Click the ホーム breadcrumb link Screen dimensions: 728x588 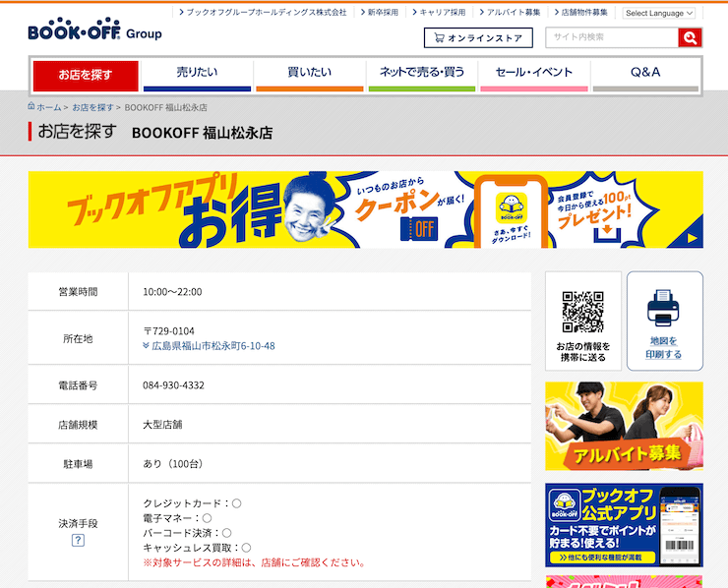pyautogui.click(x=49, y=107)
